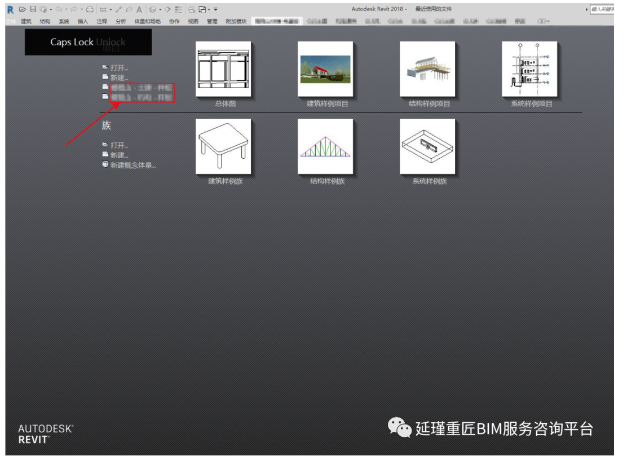Click the Save disk icon in quick access toolbar
Viewport: 628px width, 461px height.
(33, 9)
